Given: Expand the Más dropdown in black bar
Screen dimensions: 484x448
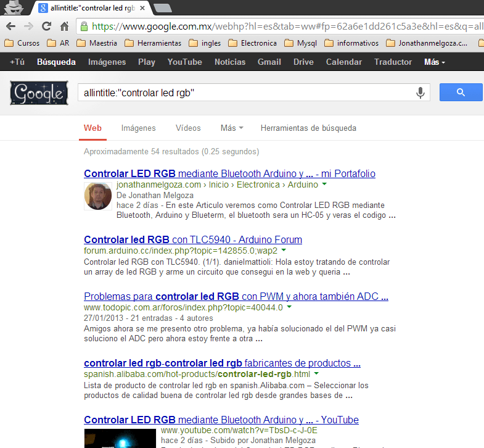Looking at the screenshot, I should point(435,62).
